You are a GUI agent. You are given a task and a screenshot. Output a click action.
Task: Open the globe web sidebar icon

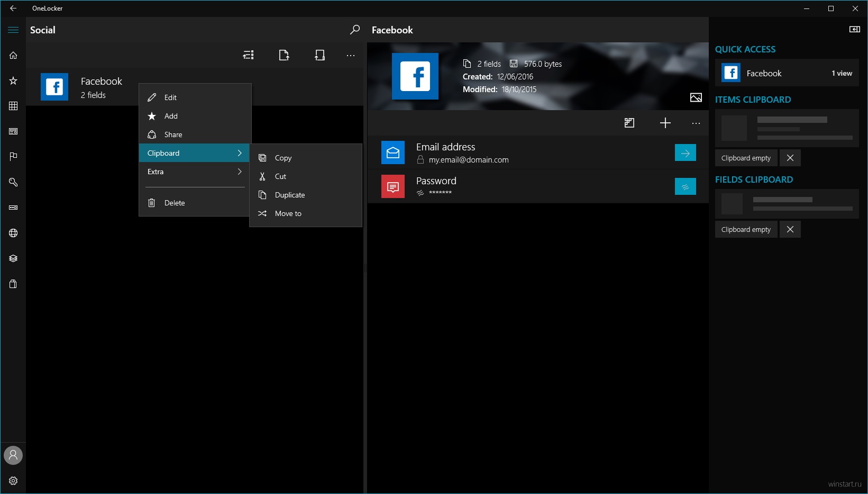13,233
